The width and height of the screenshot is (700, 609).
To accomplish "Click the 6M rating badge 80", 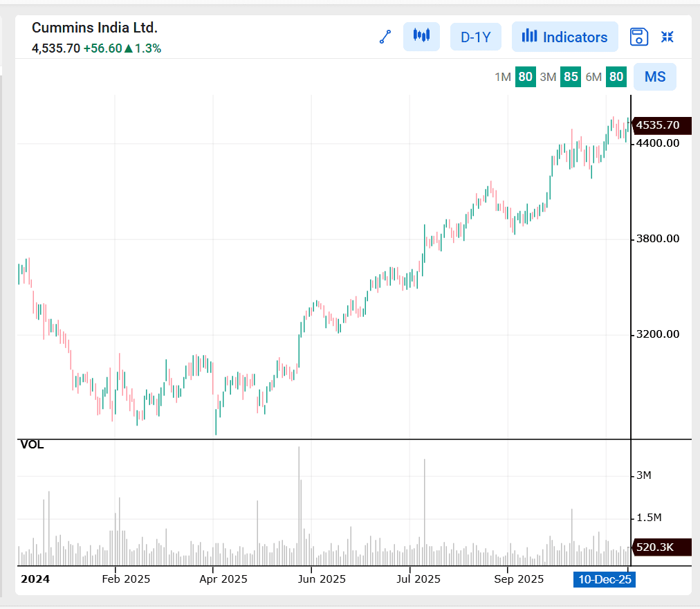I will point(616,77).
